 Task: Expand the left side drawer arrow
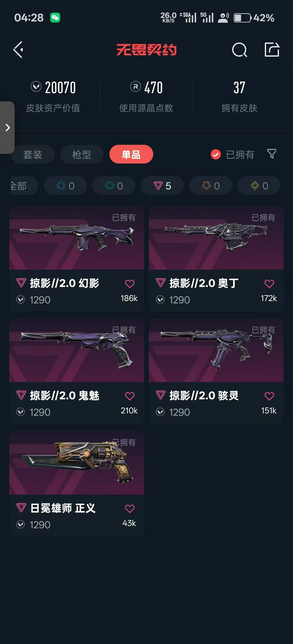[x=7, y=127]
